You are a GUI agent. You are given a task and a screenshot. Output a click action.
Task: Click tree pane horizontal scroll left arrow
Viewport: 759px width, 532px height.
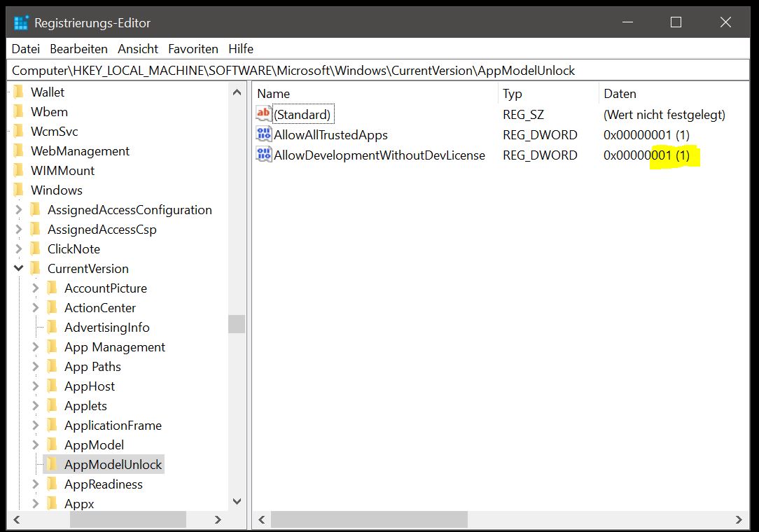point(17,519)
